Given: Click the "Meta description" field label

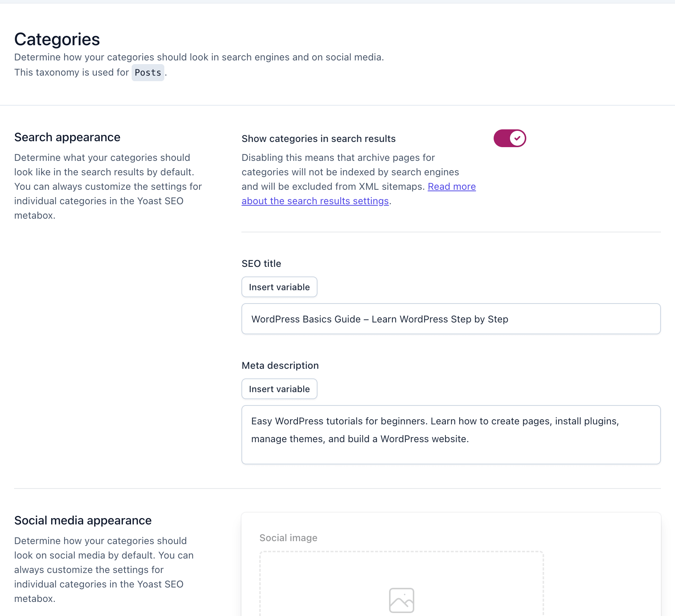Looking at the screenshot, I should pos(280,365).
